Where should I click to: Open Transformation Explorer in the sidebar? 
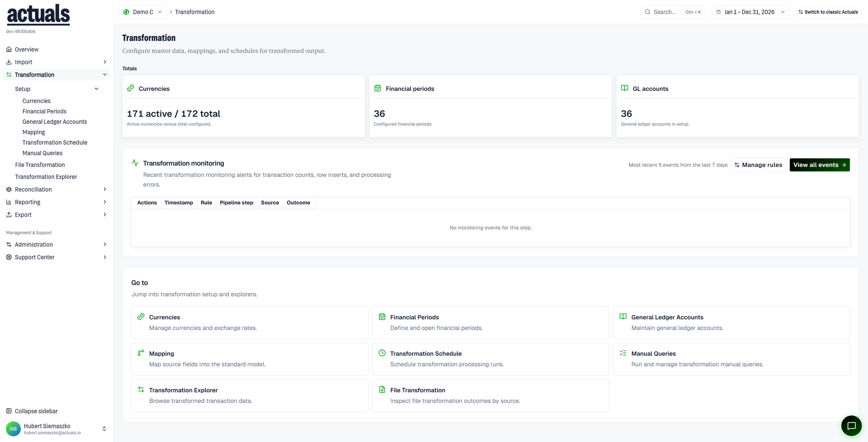(x=46, y=177)
